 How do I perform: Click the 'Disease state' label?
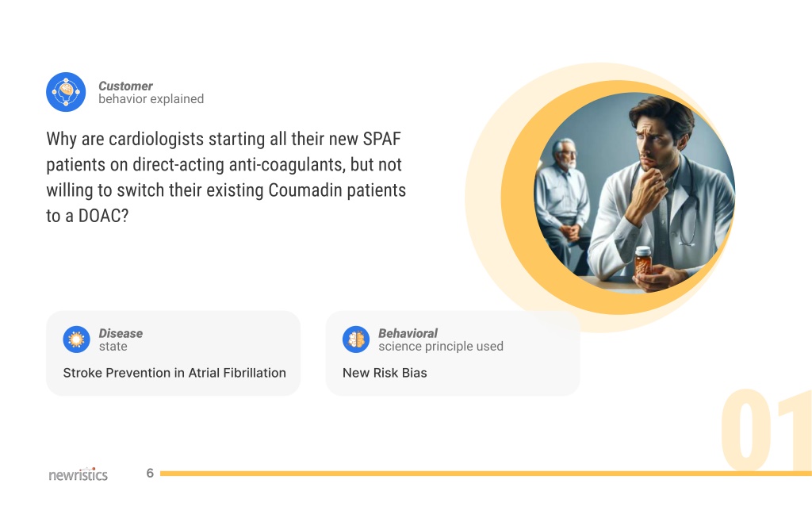[x=121, y=339]
